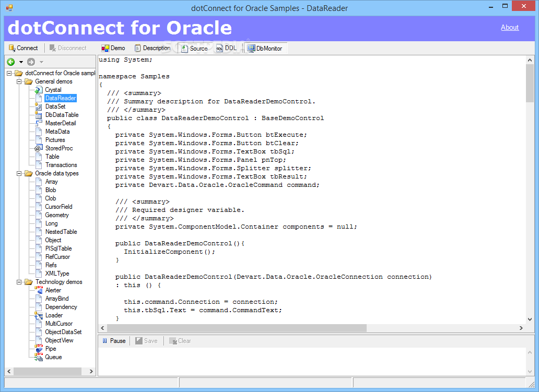Open the About link
Screen dimensions: 539x392
click(509, 28)
